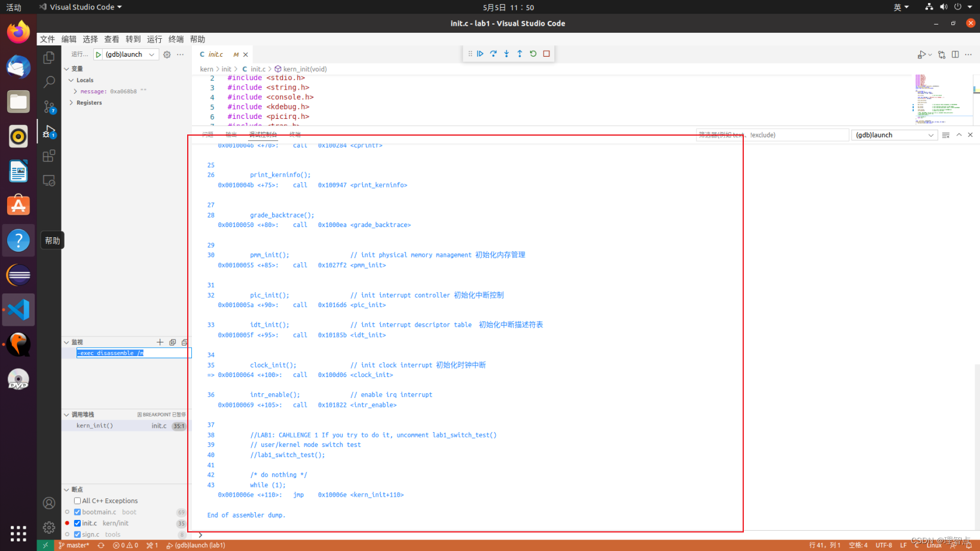The width and height of the screenshot is (980, 551).
Task: Open the console session (gdb)launch dropdown
Action: coord(894,135)
